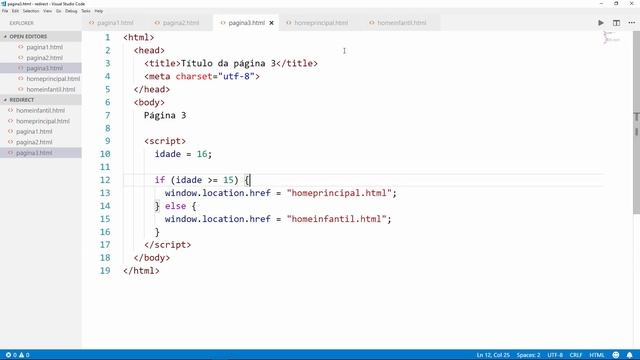Click the EXPLORER panel header
The height and width of the screenshot is (360, 640).
pyautogui.click(x=22, y=23)
